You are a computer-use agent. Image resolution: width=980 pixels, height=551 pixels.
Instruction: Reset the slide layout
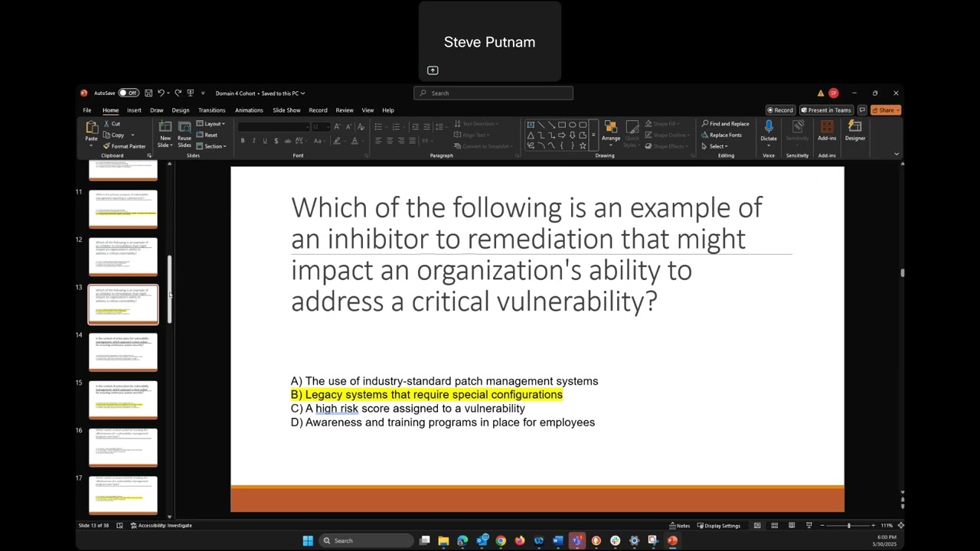(207, 135)
